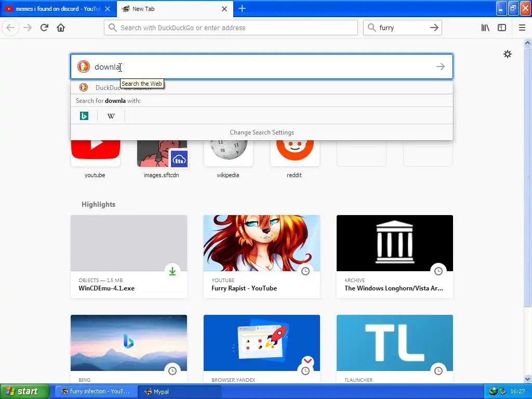Close the New Tab tab
The height and width of the screenshot is (399, 532).
click(x=224, y=9)
